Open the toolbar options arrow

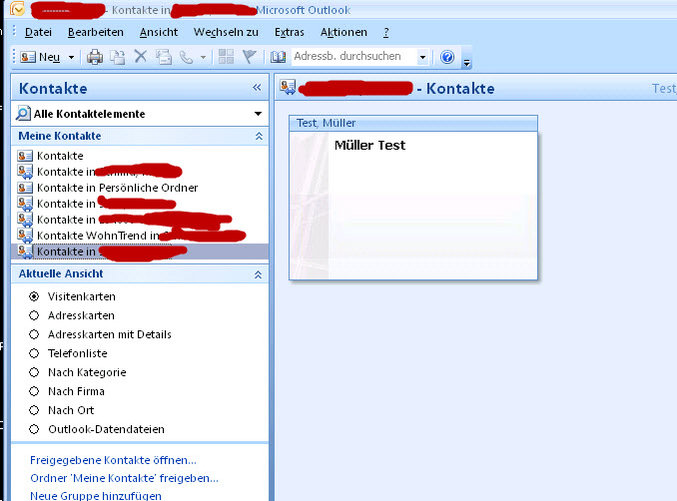pos(467,63)
